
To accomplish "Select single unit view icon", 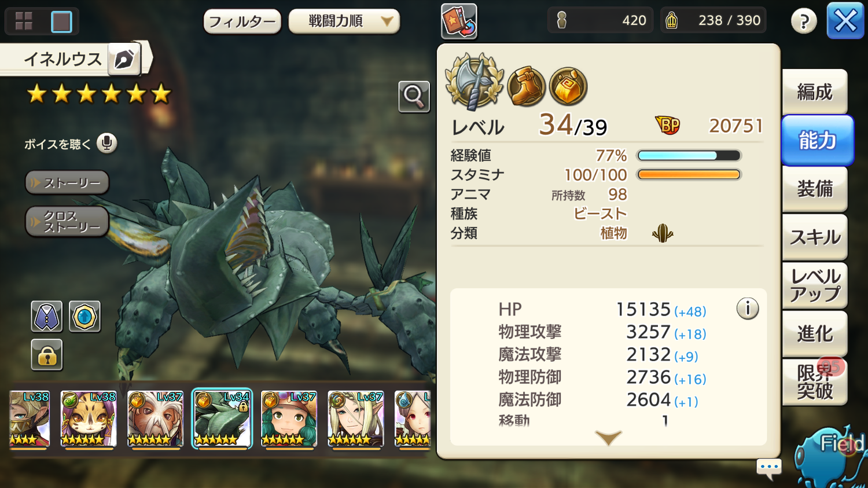I will click(x=61, y=21).
